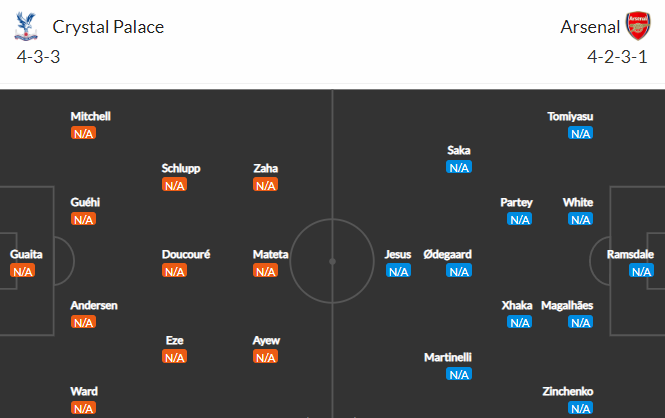Select player Jesus near the center circle

pos(398,254)
